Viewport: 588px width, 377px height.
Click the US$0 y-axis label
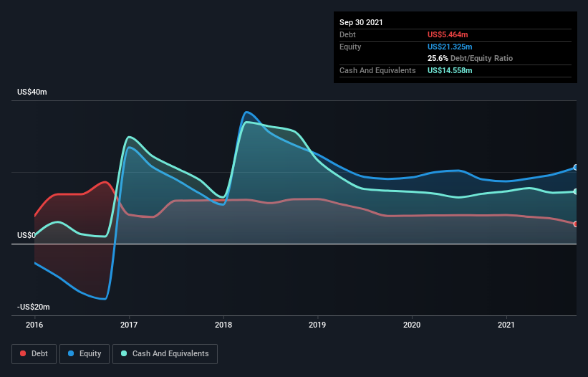pos(26,235)
